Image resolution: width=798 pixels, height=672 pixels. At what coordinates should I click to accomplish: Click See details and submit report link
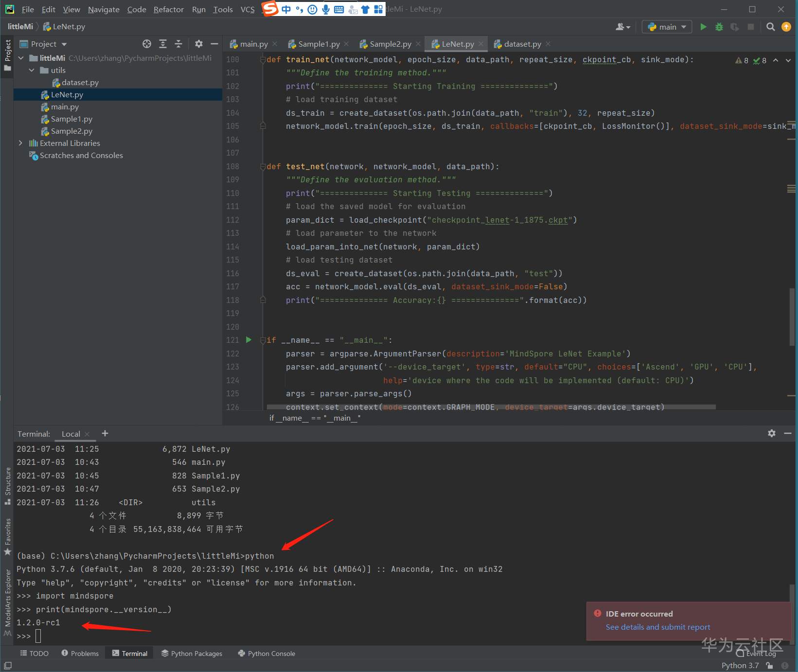657,627
